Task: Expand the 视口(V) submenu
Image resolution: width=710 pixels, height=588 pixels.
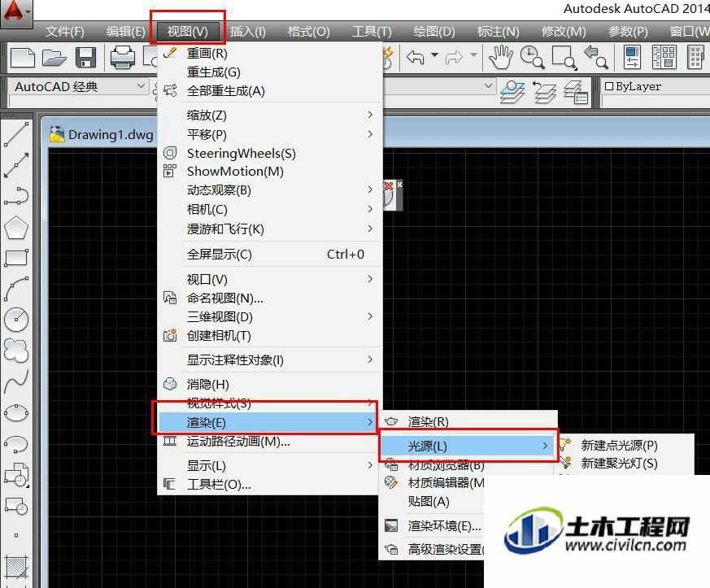Action: pyautogui.click(x=270, y=279)
